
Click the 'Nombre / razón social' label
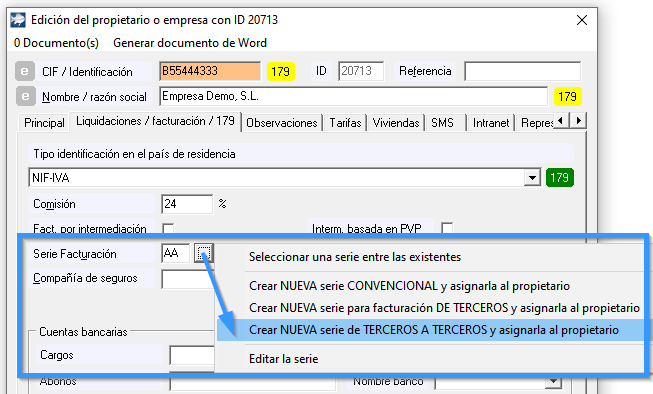pyautogui.click(x=94, y=97)
